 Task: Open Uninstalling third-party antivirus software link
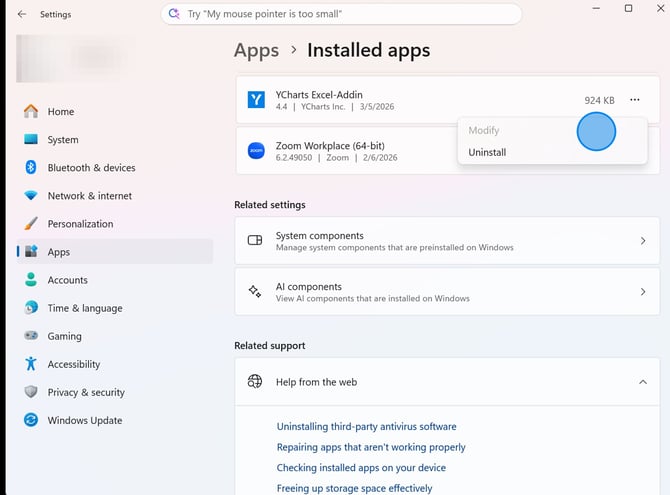pos(366,427)
